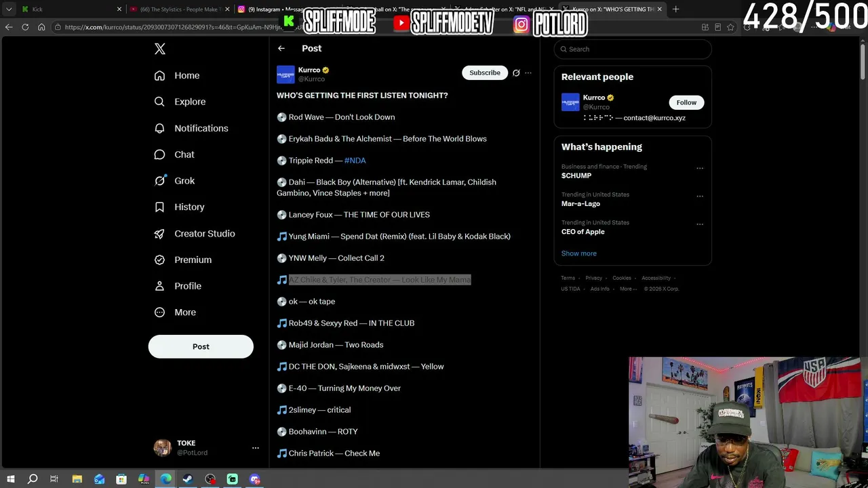The height and width of the screenshot is (488, 868).
Task: Go to the Profile page
Action: point(178,286)
